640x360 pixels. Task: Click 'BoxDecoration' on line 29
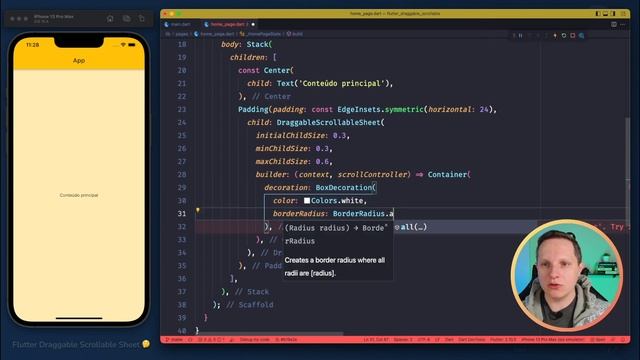(344, 188)
